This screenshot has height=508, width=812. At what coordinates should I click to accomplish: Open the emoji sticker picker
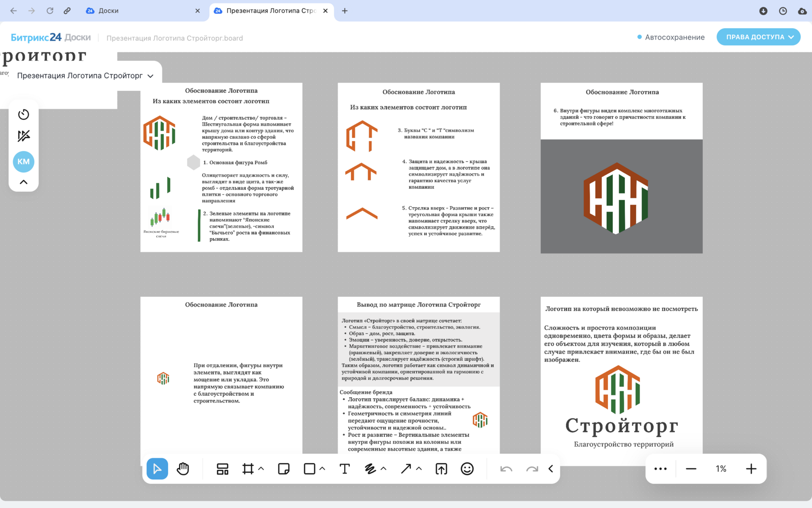pos(467,469)
